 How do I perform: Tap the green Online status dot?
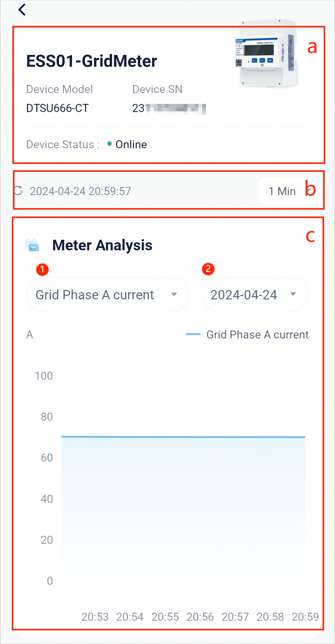pos(109,144)
